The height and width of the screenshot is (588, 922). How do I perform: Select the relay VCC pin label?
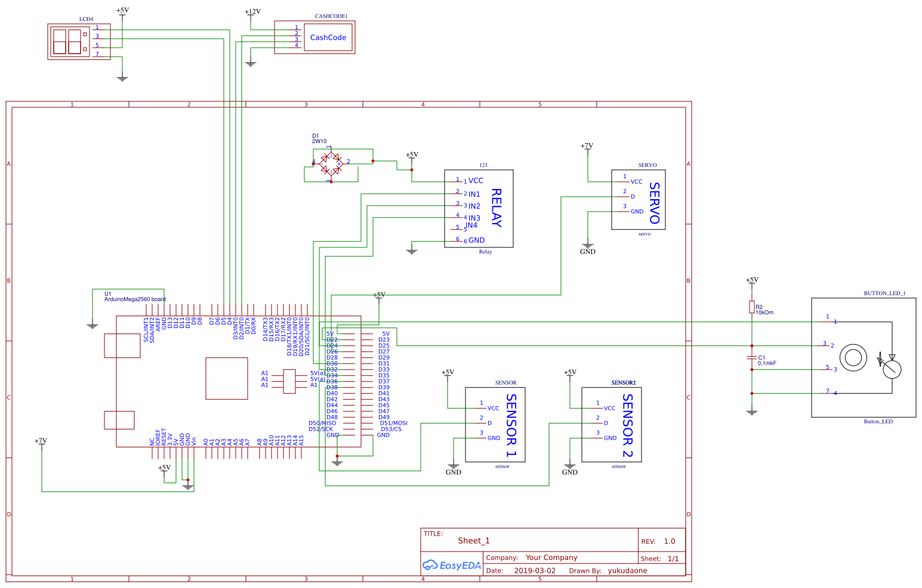tap(476, 181)
